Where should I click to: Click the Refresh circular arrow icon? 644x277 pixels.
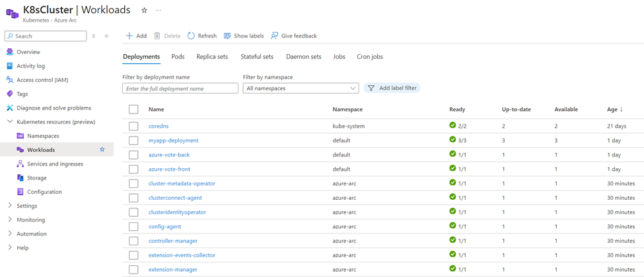point(191,36)
